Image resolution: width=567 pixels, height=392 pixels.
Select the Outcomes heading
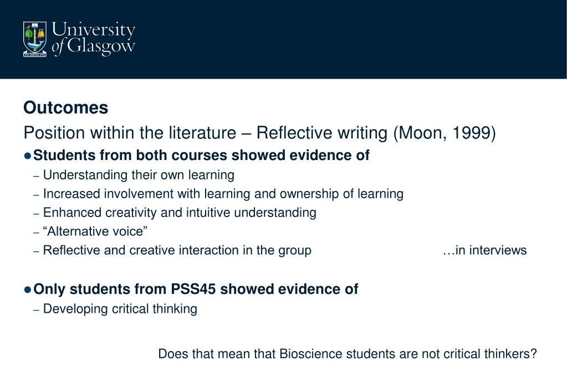coord(66,107)
